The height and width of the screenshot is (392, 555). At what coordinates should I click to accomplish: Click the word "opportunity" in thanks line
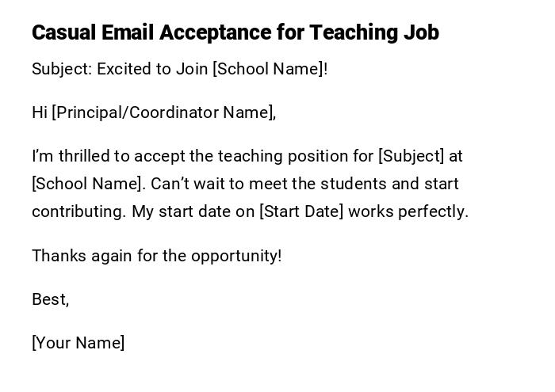235,256
